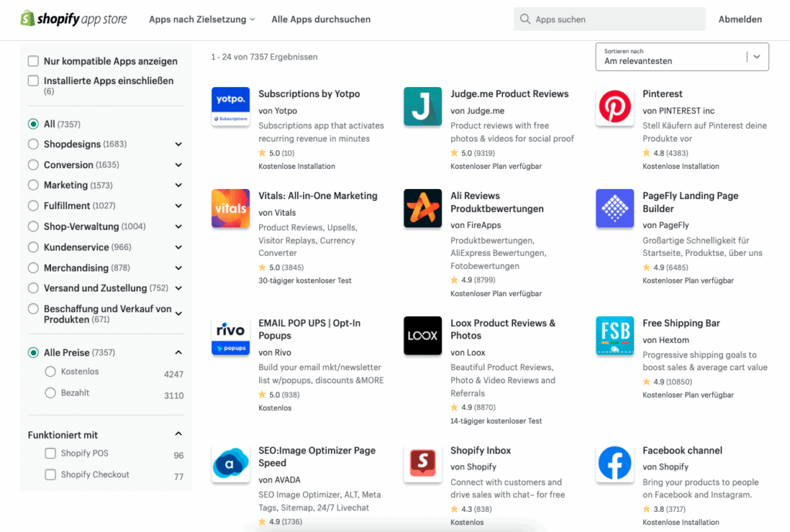Viewport: 790px width, 532px height.
Task: Check the Shopify Checkout filter
Action: click(x=50, y=474)
